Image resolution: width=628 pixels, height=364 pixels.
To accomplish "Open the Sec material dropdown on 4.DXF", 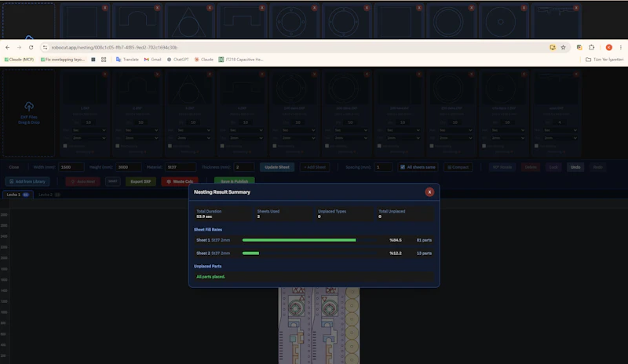I will pos(246,130).
